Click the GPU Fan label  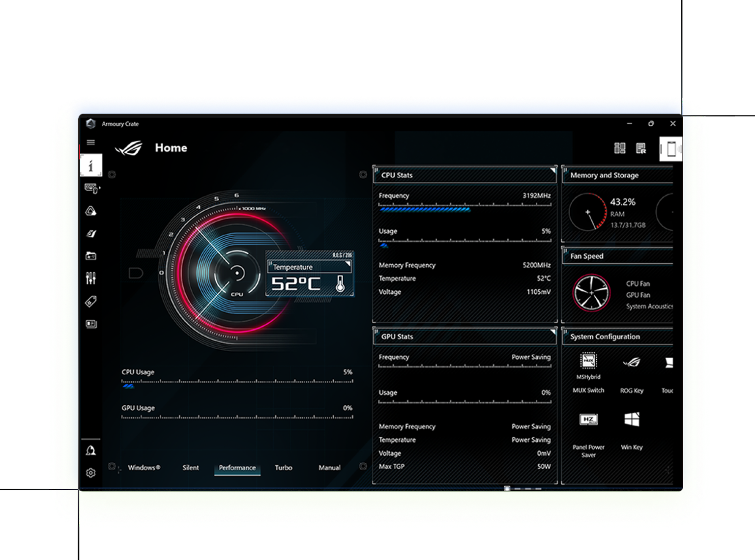point(638,295)
